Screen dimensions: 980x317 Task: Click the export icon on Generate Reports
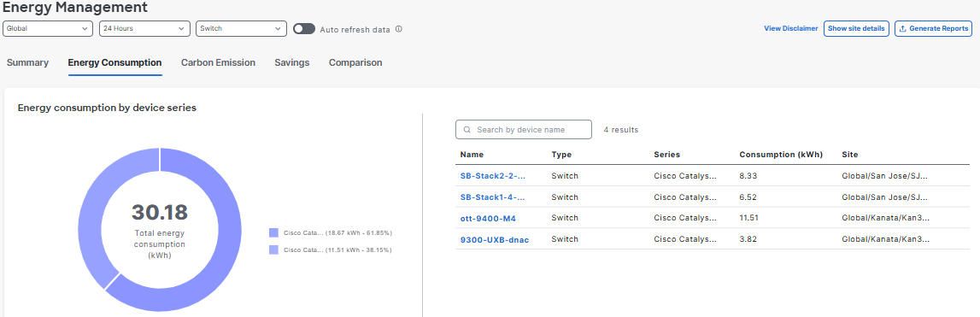pos(902,29)
